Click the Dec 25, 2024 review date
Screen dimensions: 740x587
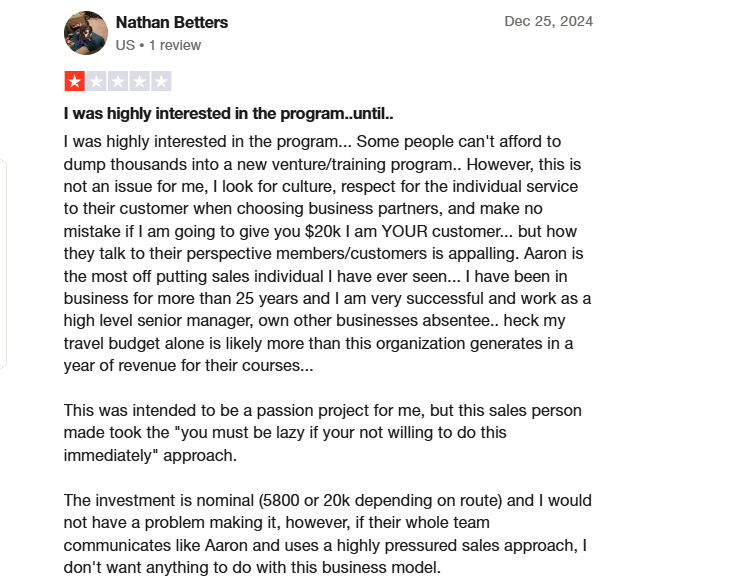coord(548,21)
